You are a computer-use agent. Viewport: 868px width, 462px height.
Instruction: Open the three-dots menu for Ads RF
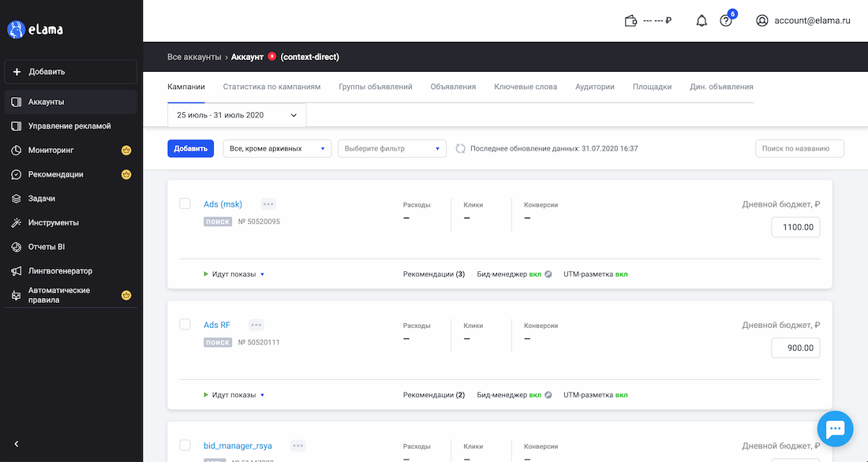(256, 325)
